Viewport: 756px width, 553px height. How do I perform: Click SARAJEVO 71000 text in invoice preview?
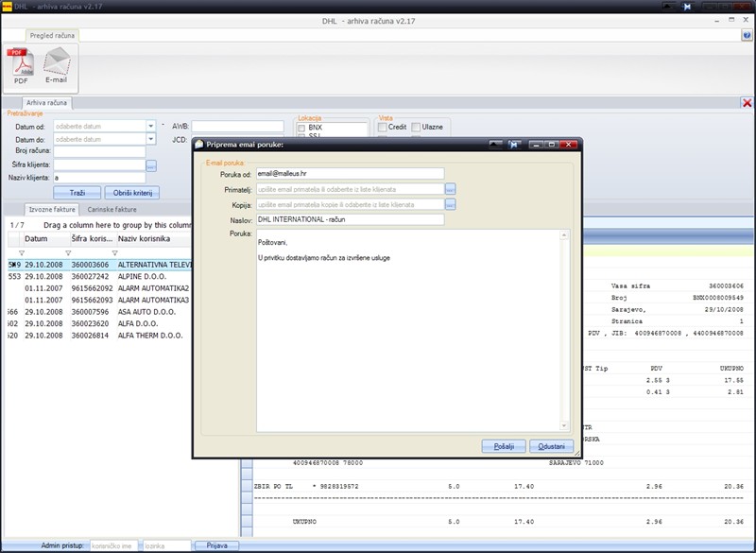coord(576,463)
